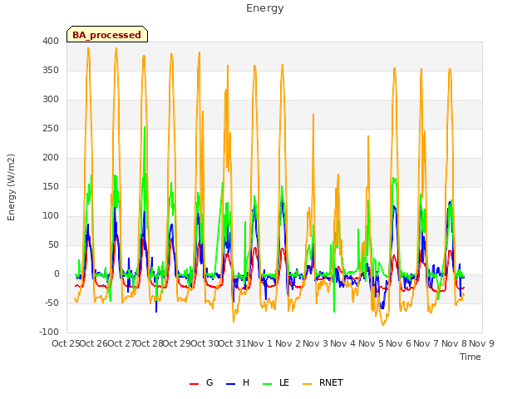Image resolution: width=532 pixels, height=399 pixels.
Task: Click the LE legend label
Action: coord(284,382)
